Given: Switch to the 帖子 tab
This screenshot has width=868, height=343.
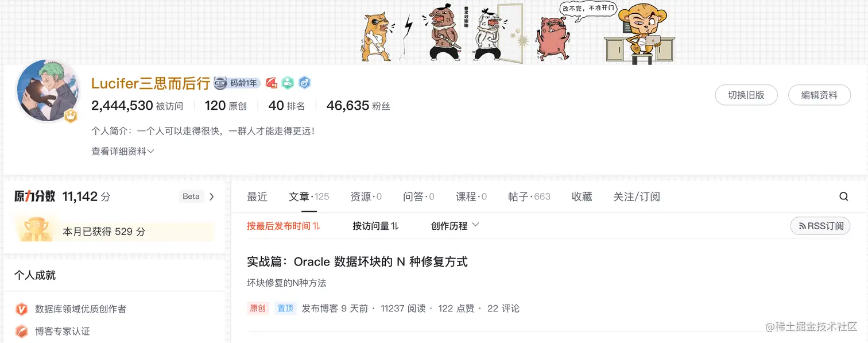Looking at the screenshot, I should [x=529, y=196].
